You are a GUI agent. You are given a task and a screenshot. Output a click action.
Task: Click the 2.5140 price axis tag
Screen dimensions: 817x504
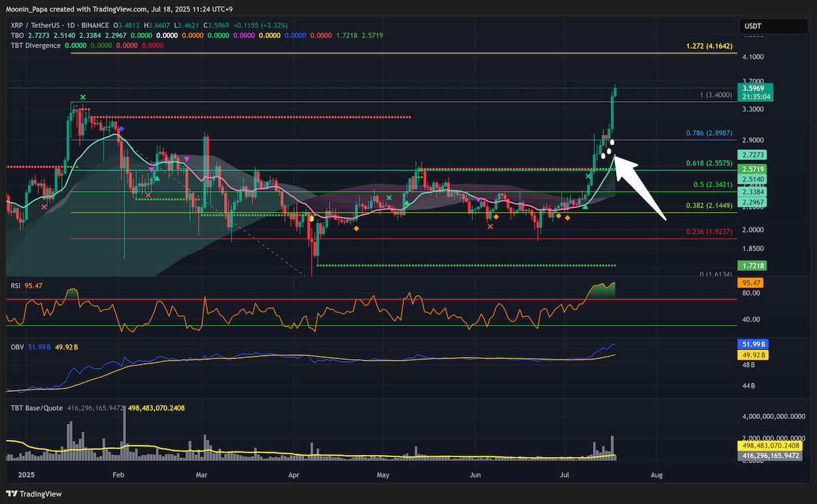pyautogui.click(x=753, y=180)
